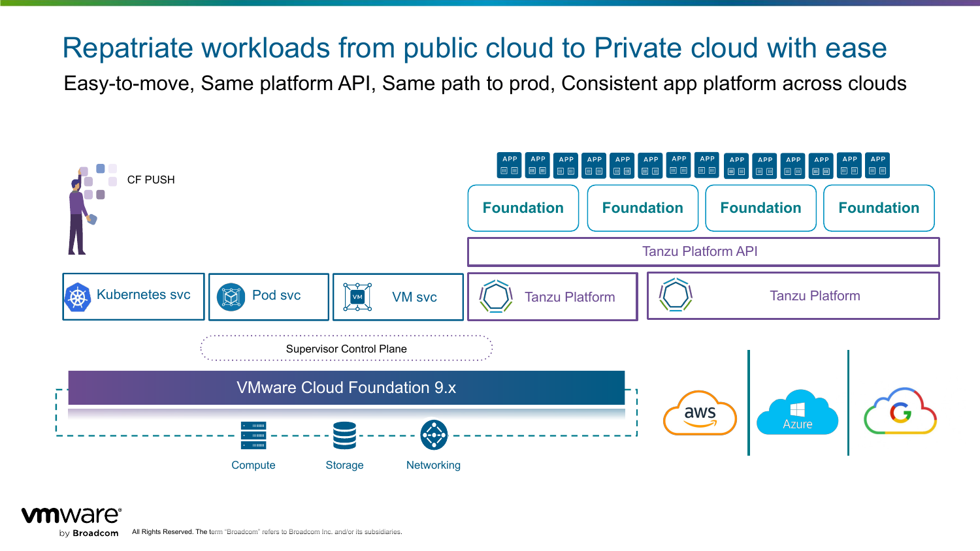The width and height of the screenshot is (980, 551).
Task: Click the Pod svc cube icon
Action: click(x=231, y=297)
